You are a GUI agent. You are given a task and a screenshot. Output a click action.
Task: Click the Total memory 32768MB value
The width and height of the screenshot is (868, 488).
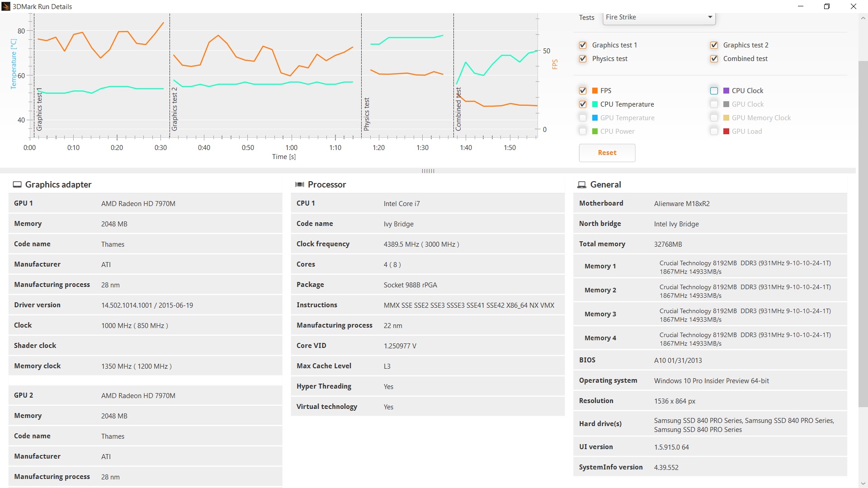click(668, 244)
